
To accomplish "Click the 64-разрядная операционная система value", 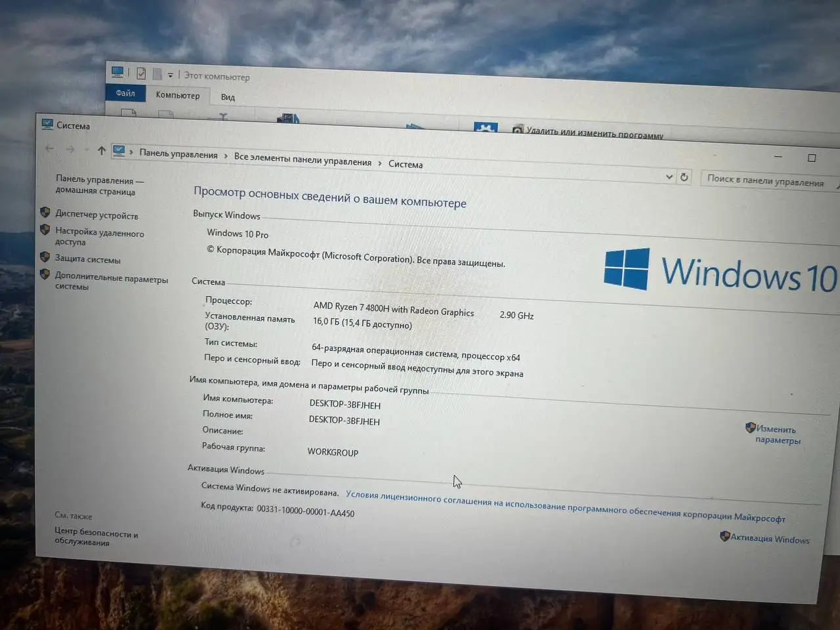I will 416,352.
